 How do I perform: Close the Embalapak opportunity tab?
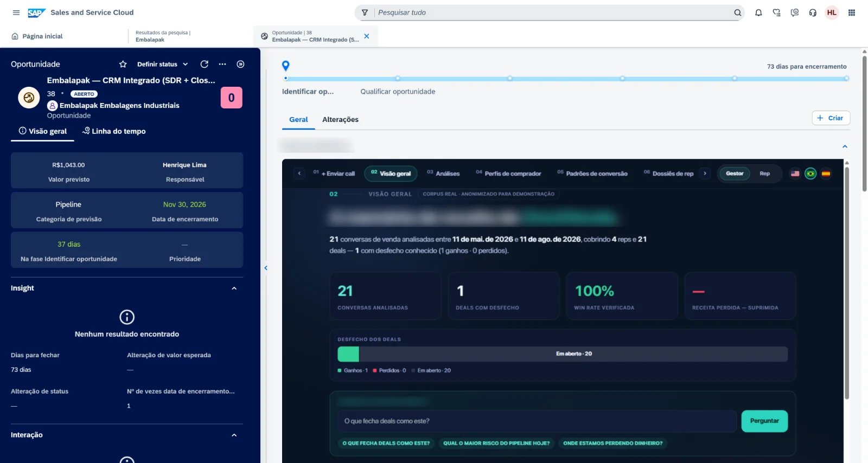tap(367, 36)
